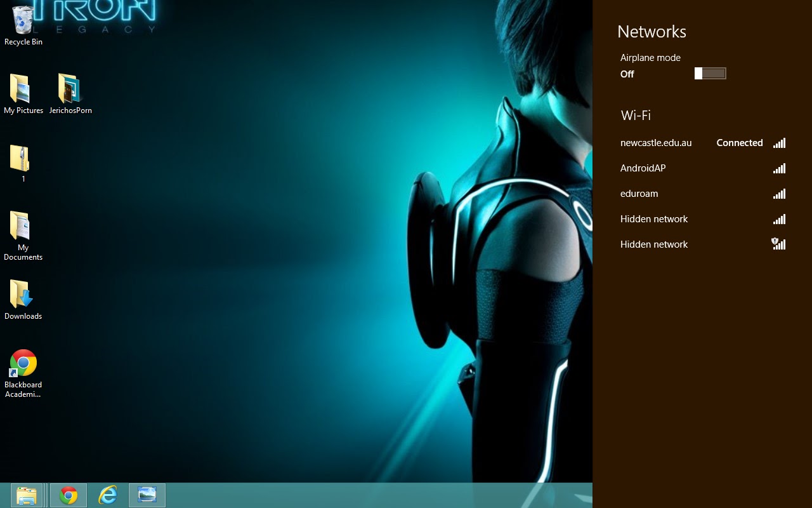The width and height of the screenshot is (812, 508).
Task: Select the eduroam Wi-Fi network
Action: point(703,194)
